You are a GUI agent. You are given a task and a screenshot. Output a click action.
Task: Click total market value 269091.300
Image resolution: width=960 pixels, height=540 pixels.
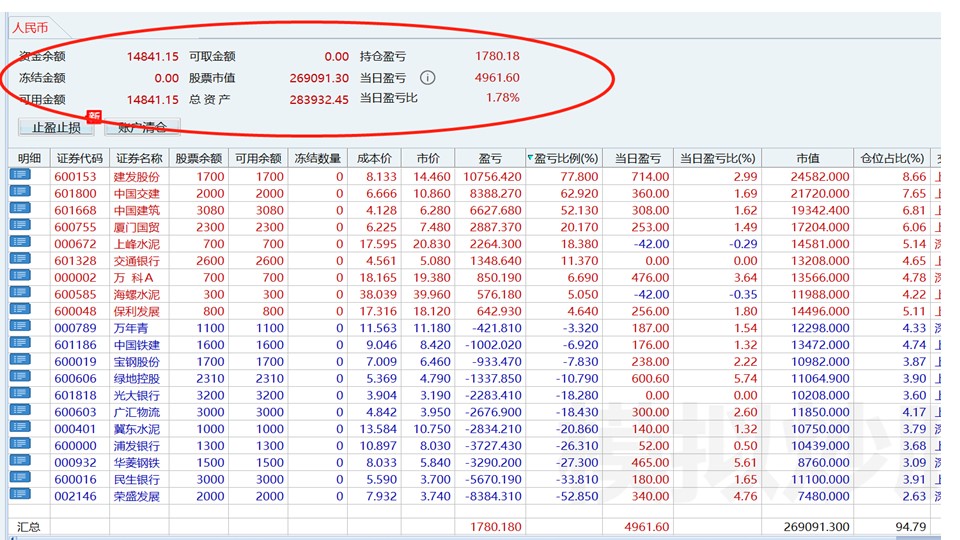pyautogui.click(x=816, y=527)
